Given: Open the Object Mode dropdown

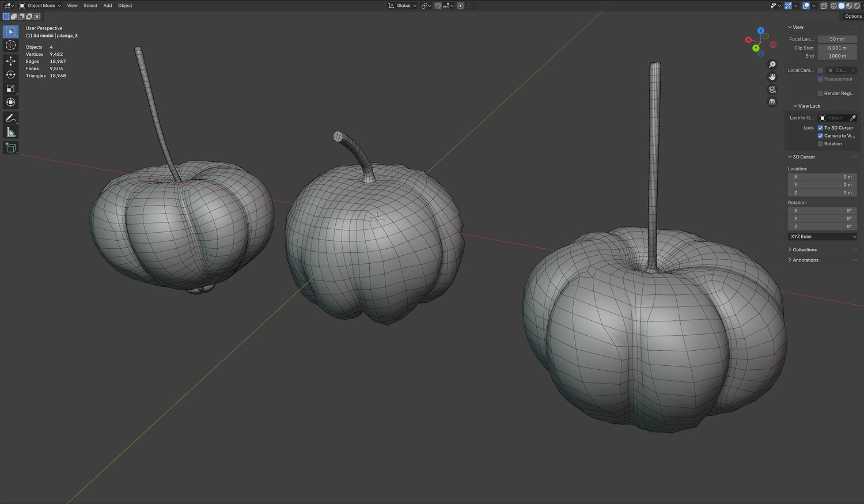Looking at the screenshot, I should (x=40, y=6).
